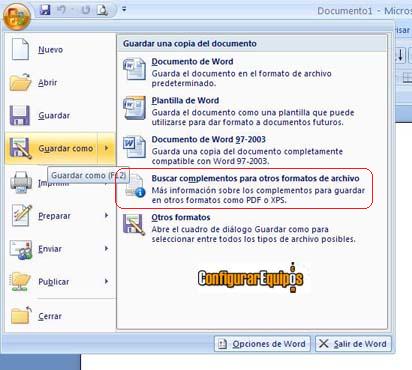Select Nuevo from the Office menu

pos(60,49)
